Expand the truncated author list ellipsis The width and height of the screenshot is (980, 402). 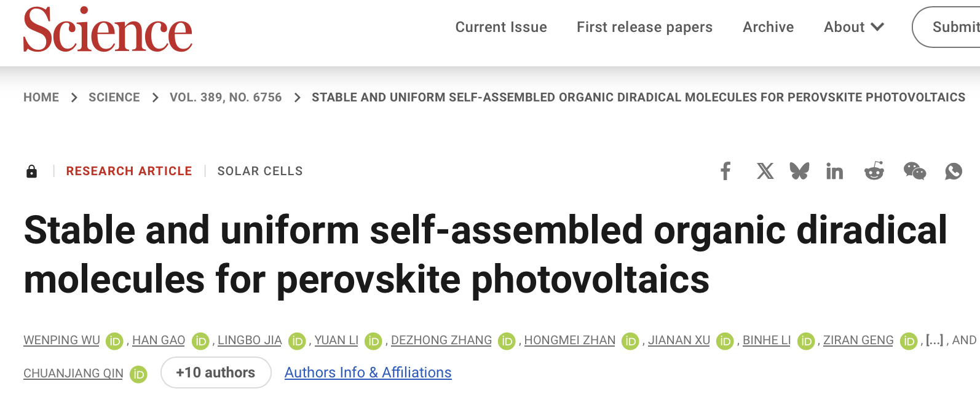pyautogui.click(x=934, y=340)
